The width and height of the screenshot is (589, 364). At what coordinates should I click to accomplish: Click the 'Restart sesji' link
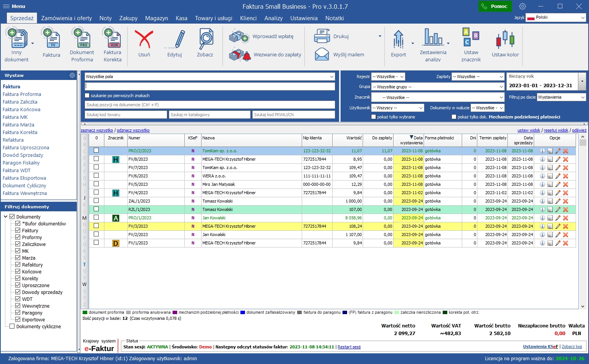click(x=349, y=347)
